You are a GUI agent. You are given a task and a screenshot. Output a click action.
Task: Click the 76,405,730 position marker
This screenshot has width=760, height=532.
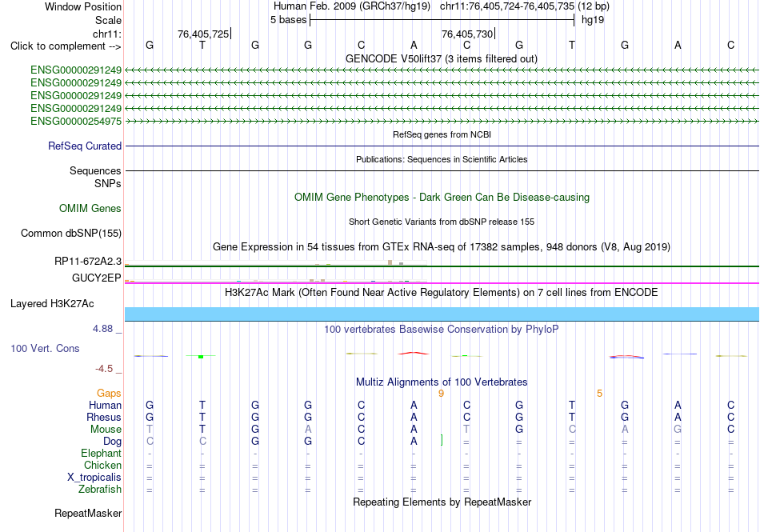point(467,34)
